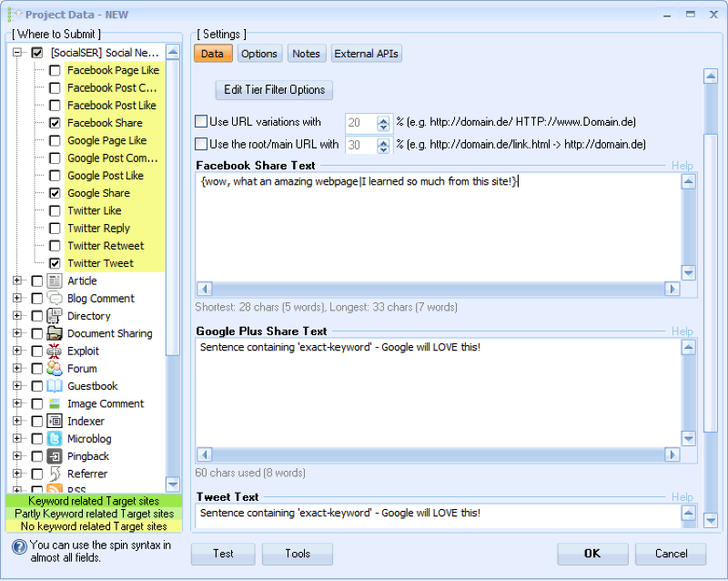Viewport: 728px width, 581px height.
Task: Expand the Document Sharing tree node
Action: click(x=17, y=333)
